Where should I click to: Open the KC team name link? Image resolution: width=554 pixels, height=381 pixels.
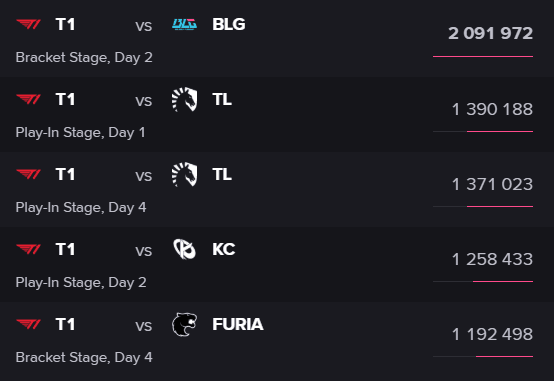(x=224, y=249)
